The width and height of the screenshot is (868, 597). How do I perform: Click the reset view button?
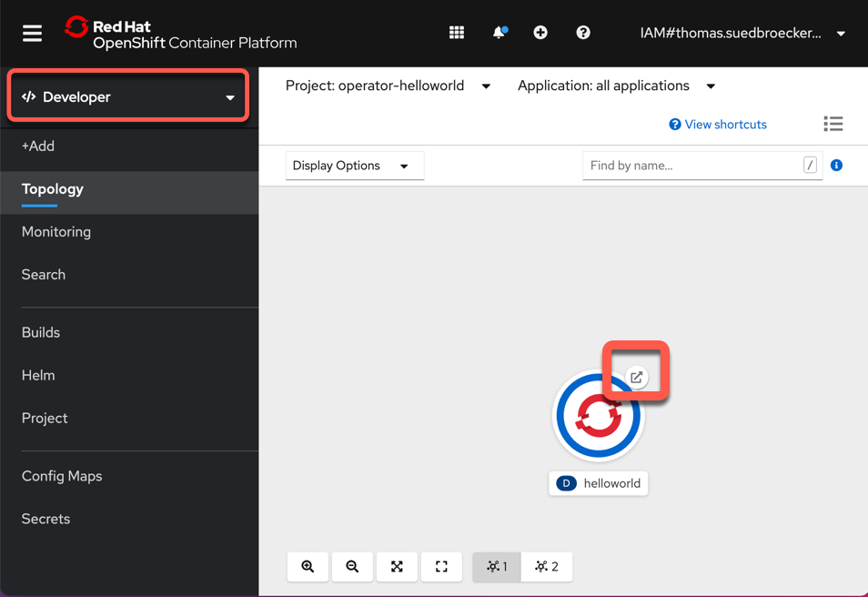click(441, 567)
